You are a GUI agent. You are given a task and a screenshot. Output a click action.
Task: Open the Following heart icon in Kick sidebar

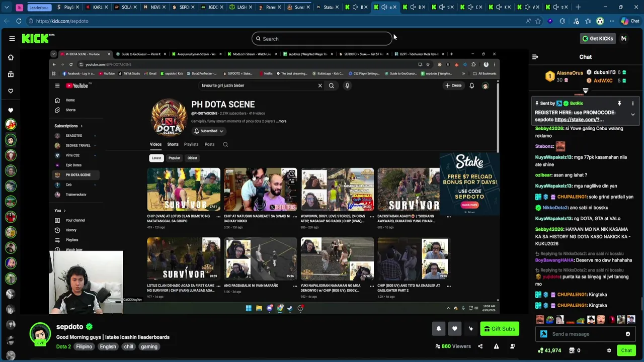tap(11, 91)
